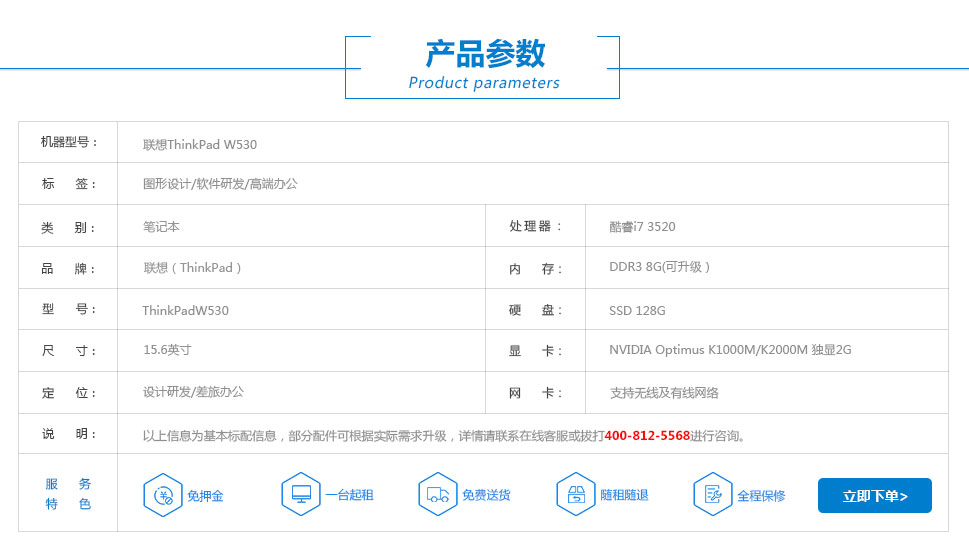
Task: Click the 免押金 hexagon icon
Action: click(163, 495)
